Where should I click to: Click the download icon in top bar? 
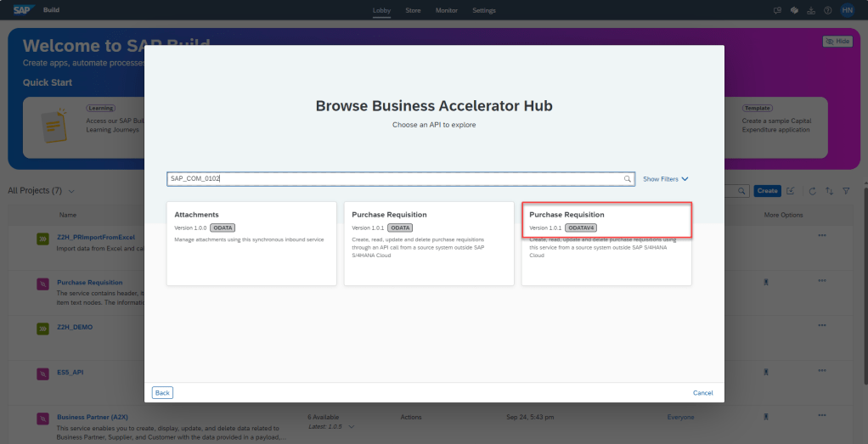click(x=810, y=10)
